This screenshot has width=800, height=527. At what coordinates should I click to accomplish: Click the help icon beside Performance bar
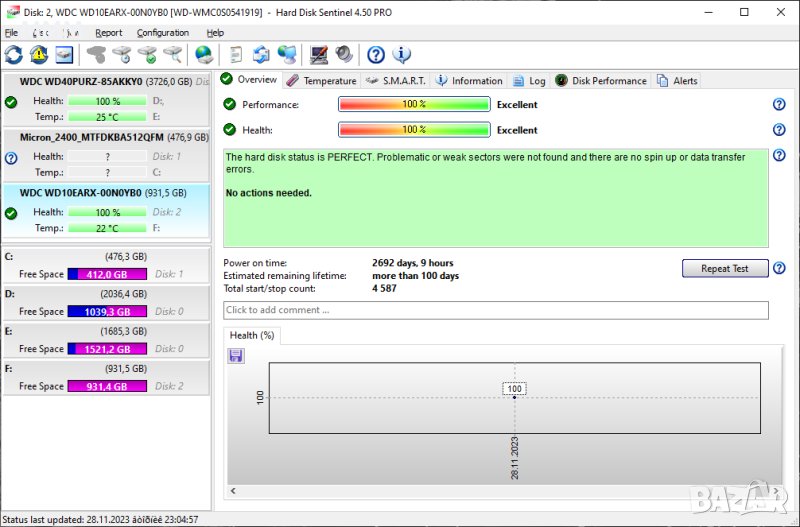[779, 104]
